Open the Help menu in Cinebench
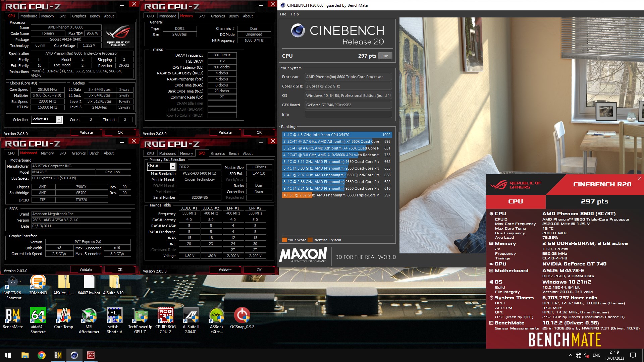644x362 pixels. click(294, 14)
